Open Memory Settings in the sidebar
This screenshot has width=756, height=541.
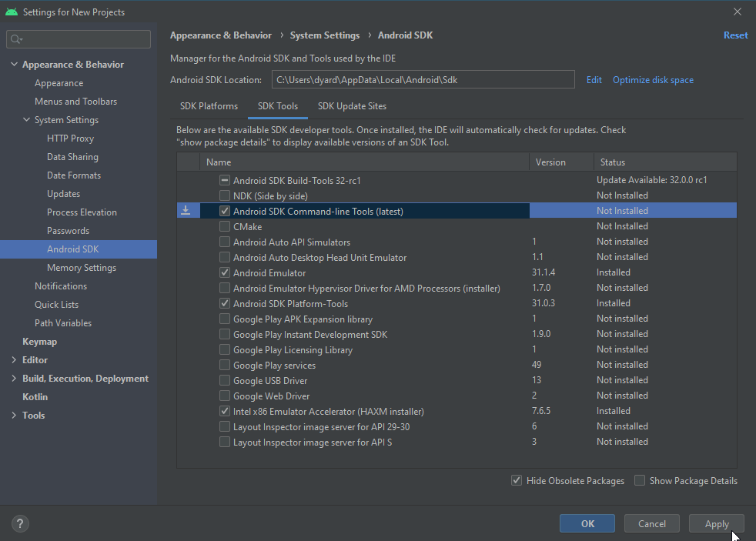[x=82, y=268]
